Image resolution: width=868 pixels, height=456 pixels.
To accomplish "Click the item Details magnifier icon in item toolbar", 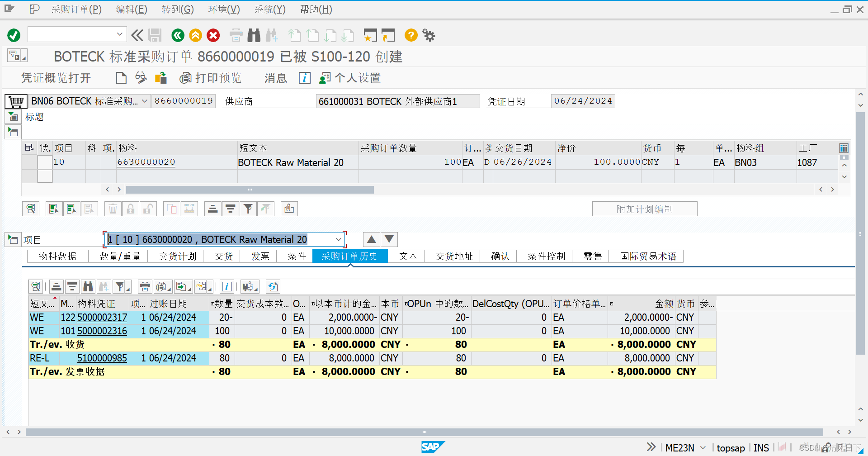I will click(31, 209).
